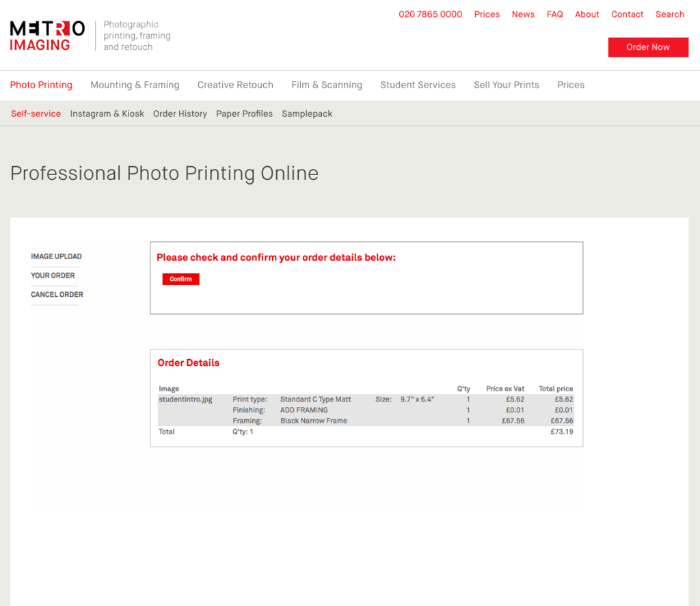Open the Contact page link
The width and height of the screenshot is (700, 606).
(627, 14)
